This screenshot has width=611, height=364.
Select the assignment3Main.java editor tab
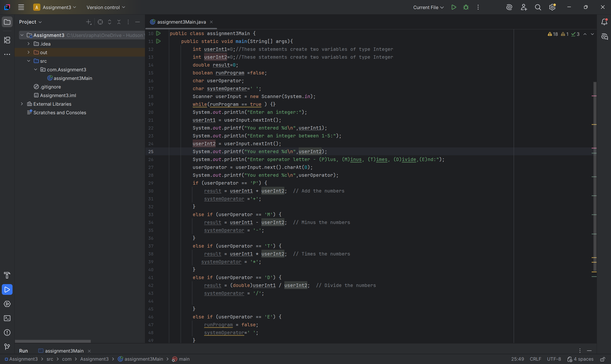click(181, 22)
